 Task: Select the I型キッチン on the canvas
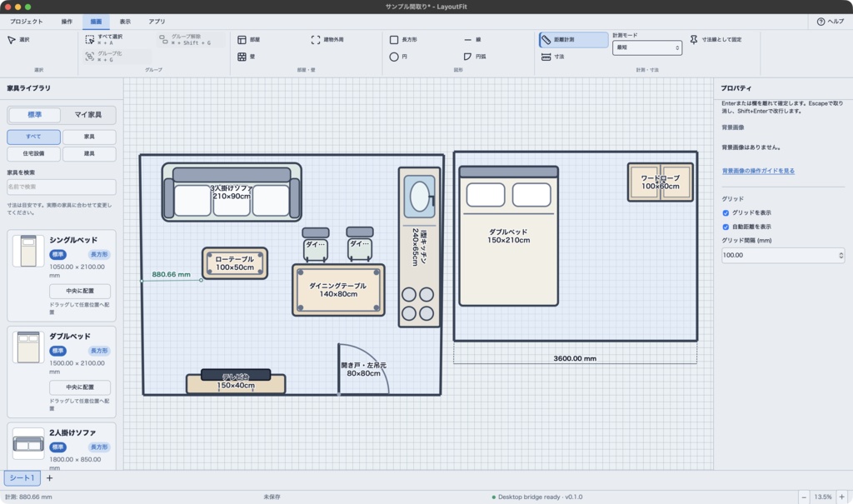419,247
